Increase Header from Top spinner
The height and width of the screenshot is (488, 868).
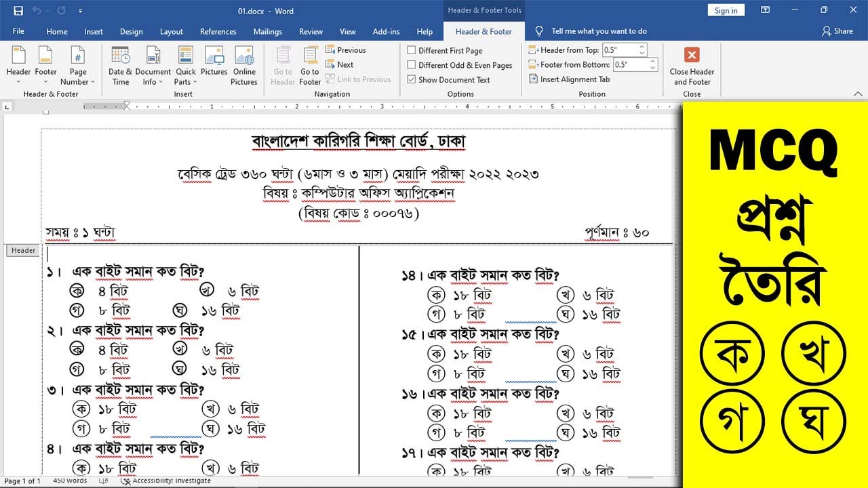(x=643, y=47)
